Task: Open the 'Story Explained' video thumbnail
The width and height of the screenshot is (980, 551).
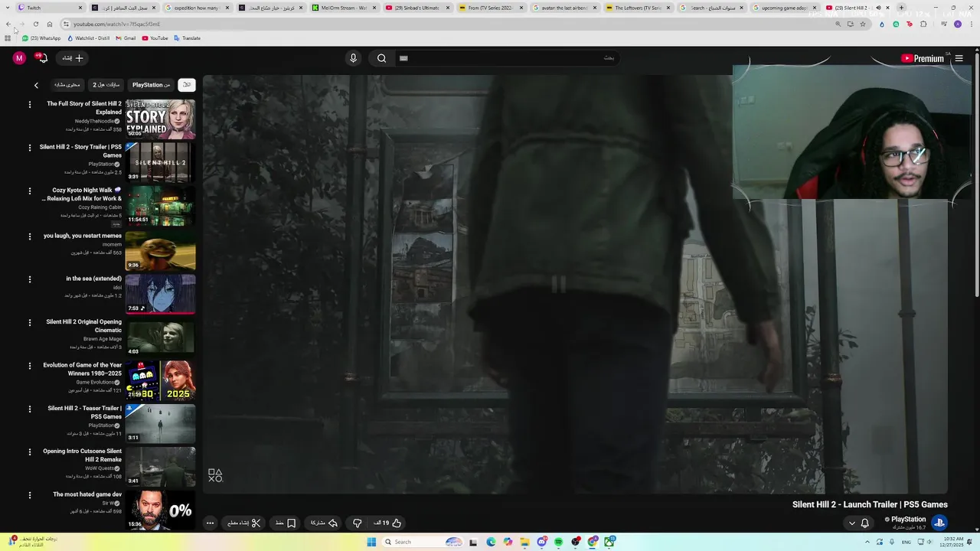Action: (160, 119)
